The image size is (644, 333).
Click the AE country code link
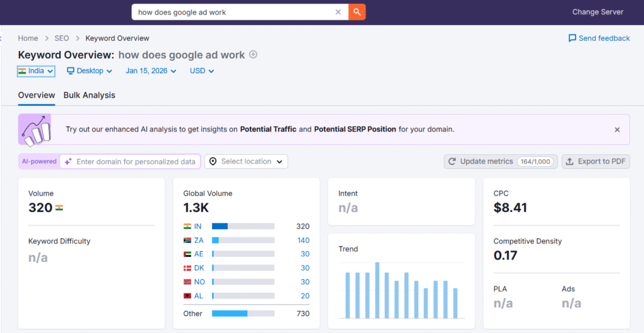click(x=198, y=254)
